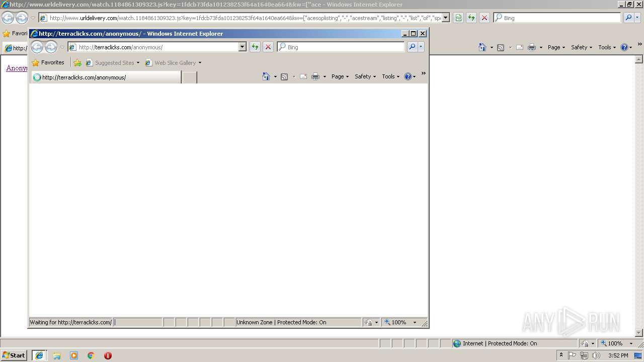This screenshot has width=644, height=362.
Task: Open Tools menu in terraclicks window
Action: pyautogui.click(x=391, y=76)
